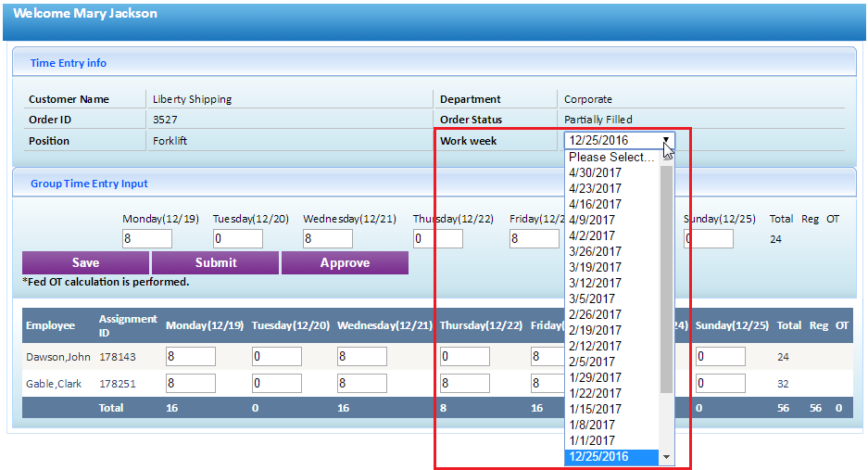This screenshot has height=470, width=868.
Task: Focus group Friday hours field
Action: click(x=535, y=239)
